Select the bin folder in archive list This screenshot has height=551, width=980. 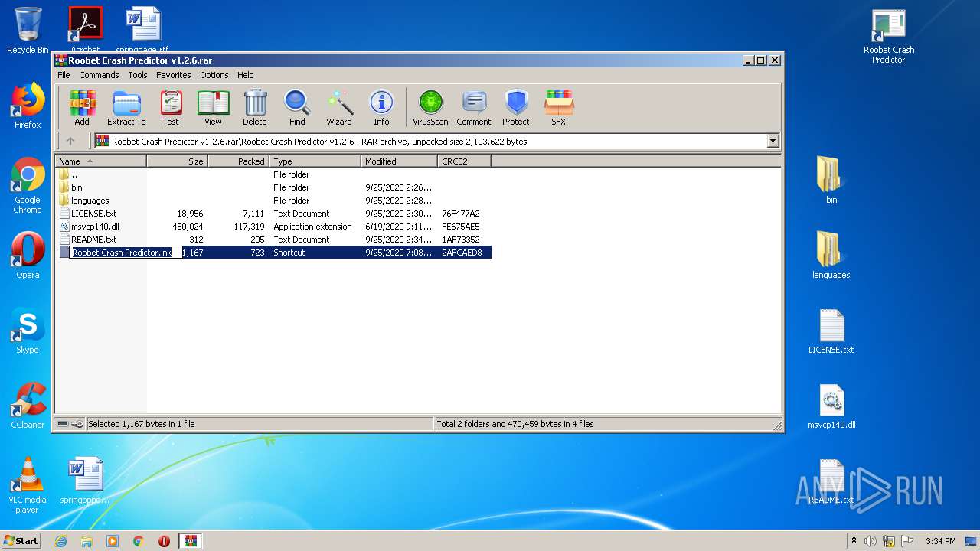click(x=273, y=187)
